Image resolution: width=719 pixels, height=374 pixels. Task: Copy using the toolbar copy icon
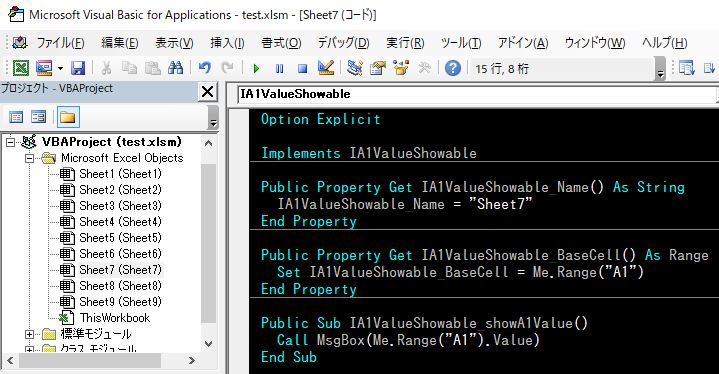pos(129,68)
